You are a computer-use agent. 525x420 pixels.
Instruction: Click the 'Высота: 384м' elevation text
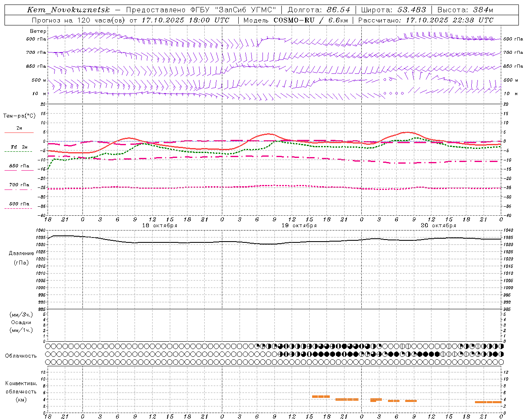tap(465, 10)
